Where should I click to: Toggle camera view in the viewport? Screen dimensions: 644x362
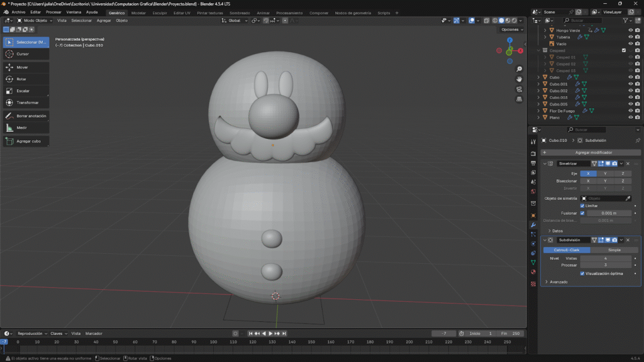tap(519, 89)
